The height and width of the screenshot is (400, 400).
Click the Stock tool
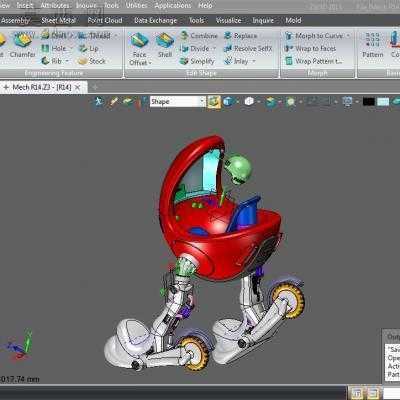(x=92, y=61)
